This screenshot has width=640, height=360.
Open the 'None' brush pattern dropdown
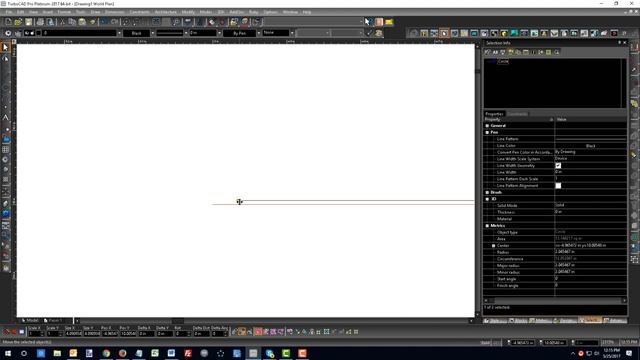coord(292,33)
